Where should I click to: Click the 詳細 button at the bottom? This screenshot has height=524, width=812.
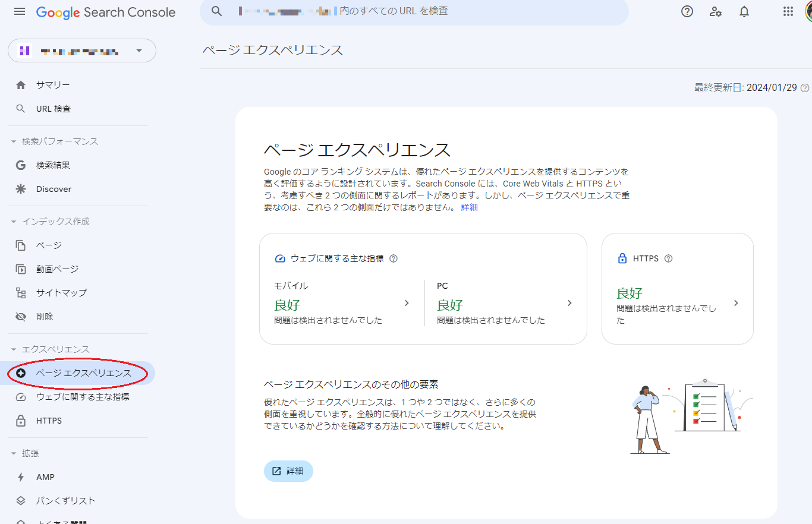click(x=288, y=471)
